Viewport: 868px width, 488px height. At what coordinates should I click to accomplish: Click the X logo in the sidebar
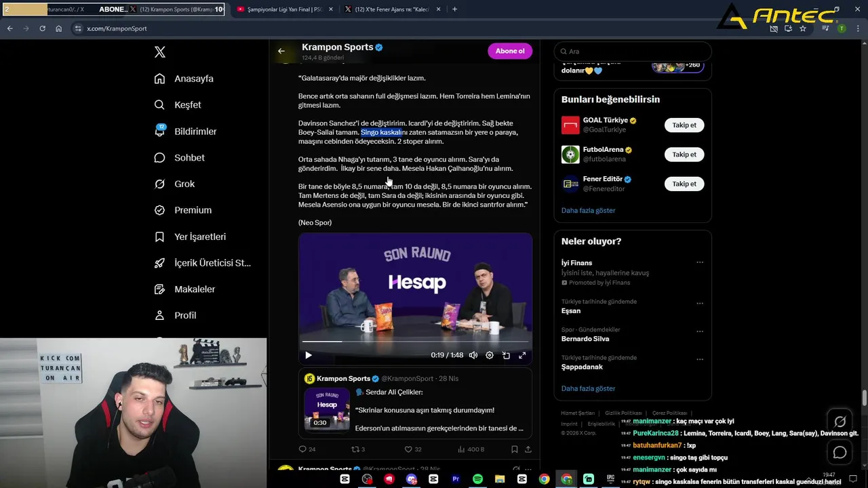click(x=160, y=52)
